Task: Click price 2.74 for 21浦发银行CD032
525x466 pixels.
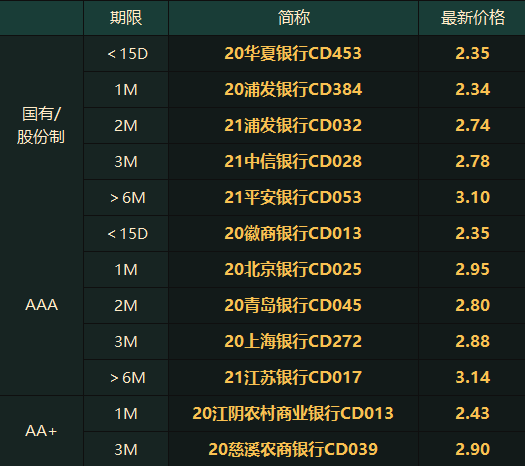Action: pos(472,125)
